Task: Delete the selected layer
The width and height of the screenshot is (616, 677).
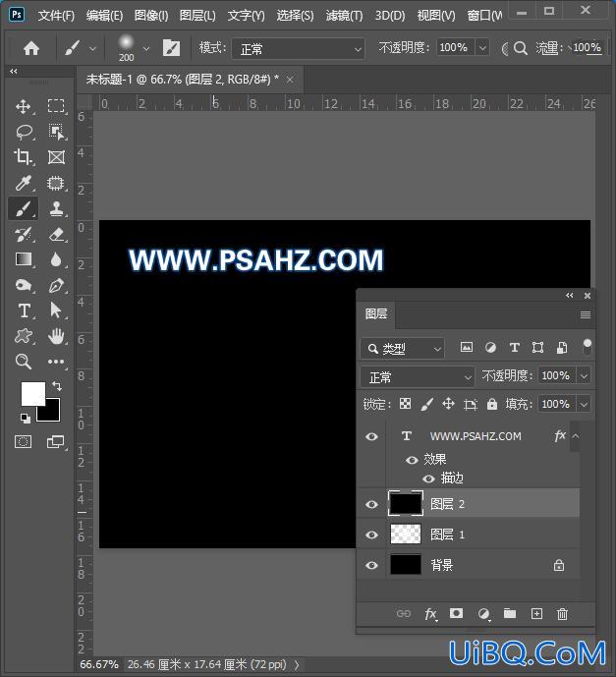Action: [x=562, y=613]
